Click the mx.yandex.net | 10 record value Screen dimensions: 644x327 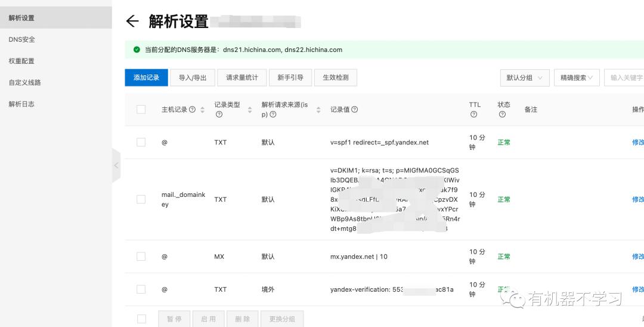tap(359, 257)
